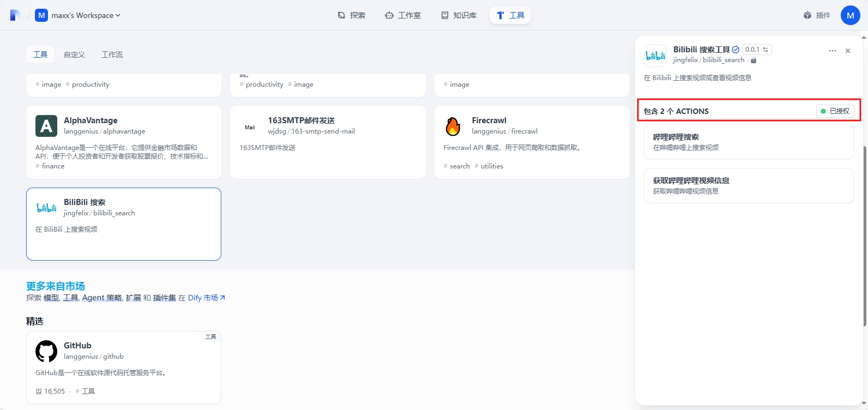
Task: Click the 16,505 download count on GitHub card
Action: (x=50, y=391)
